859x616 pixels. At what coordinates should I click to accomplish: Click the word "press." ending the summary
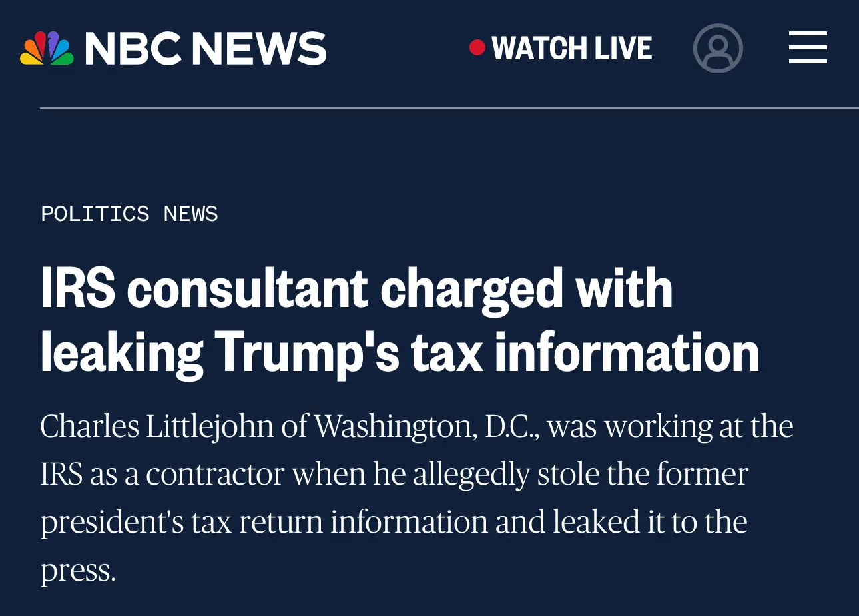click(x=78, y=571)
